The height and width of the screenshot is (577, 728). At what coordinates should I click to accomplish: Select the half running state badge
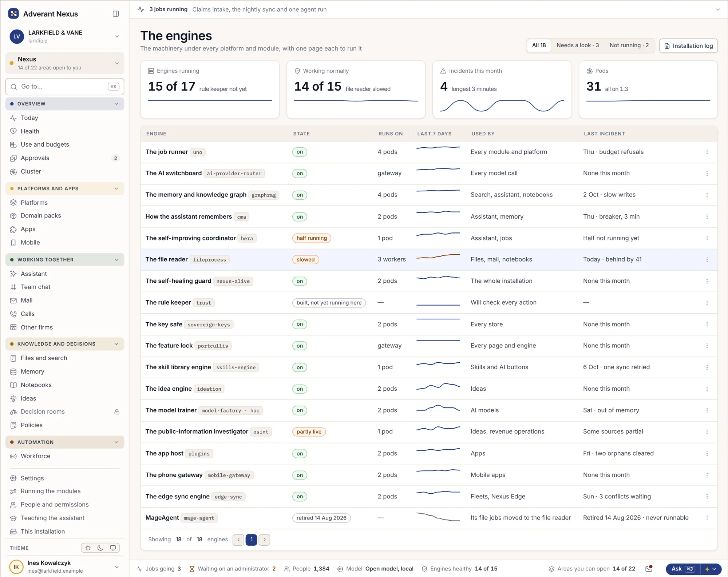pyautogui.click(x=312, y=238)
